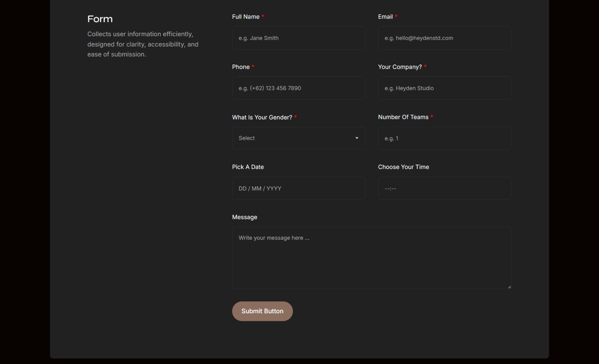Click the 'Number Of Teams' label
The height and width of the screenshot is (364, 599).
click(403, 117)
